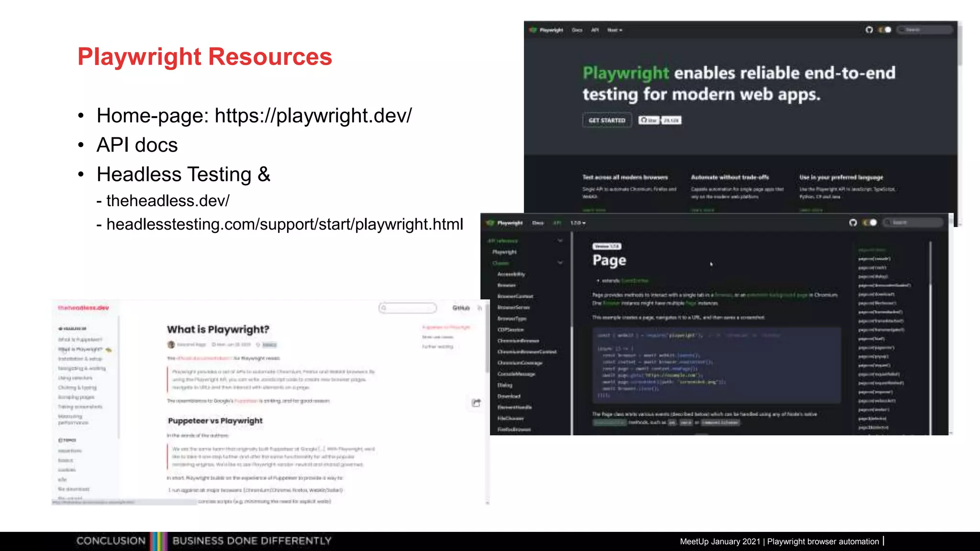Click 'Home-page: https://playwright.dev/' bullet
Viewport: 980px width, 551px height.
pos(254,115)
